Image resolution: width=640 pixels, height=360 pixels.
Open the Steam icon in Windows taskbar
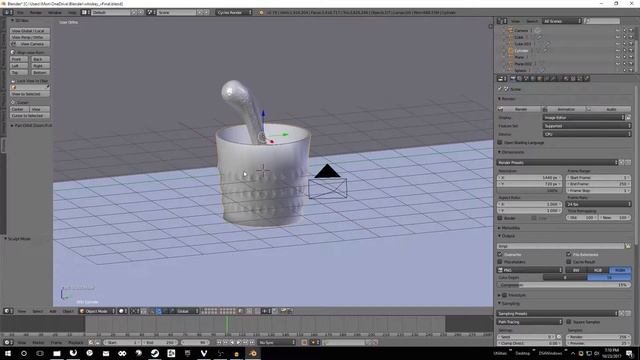tap(155, 353)
